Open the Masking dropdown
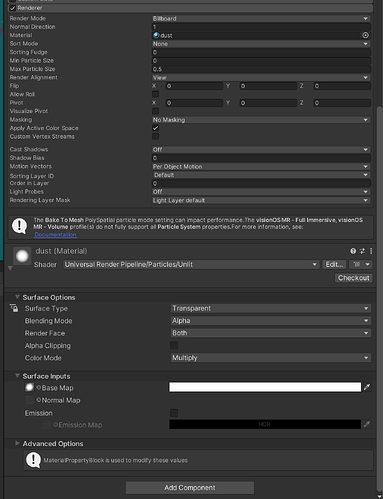Image resolution: width=383 pixels, height=499 pixels. coord(261,120)
